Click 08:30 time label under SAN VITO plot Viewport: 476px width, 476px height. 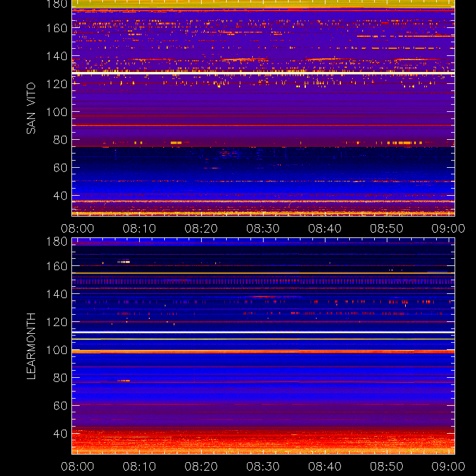[263, 228]
